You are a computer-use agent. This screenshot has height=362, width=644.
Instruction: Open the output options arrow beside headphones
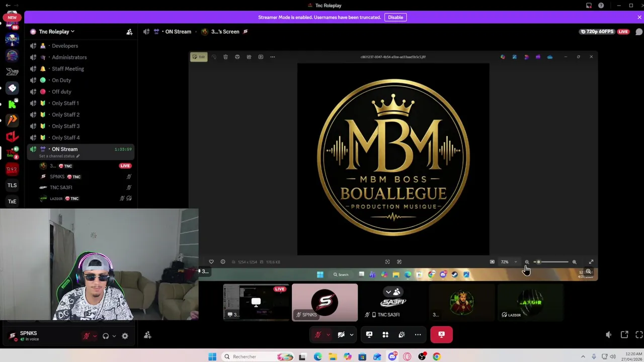pyautogui.click(x=114, y=336)
